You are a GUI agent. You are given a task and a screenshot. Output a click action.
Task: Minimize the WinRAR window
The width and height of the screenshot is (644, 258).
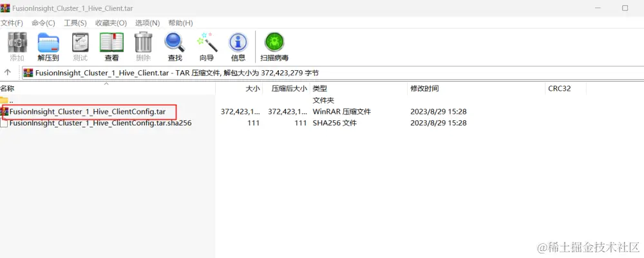tap(597, 8)
